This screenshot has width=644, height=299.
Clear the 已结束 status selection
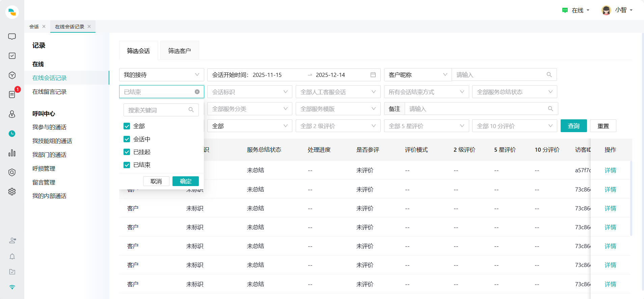(x=197, y=92)
